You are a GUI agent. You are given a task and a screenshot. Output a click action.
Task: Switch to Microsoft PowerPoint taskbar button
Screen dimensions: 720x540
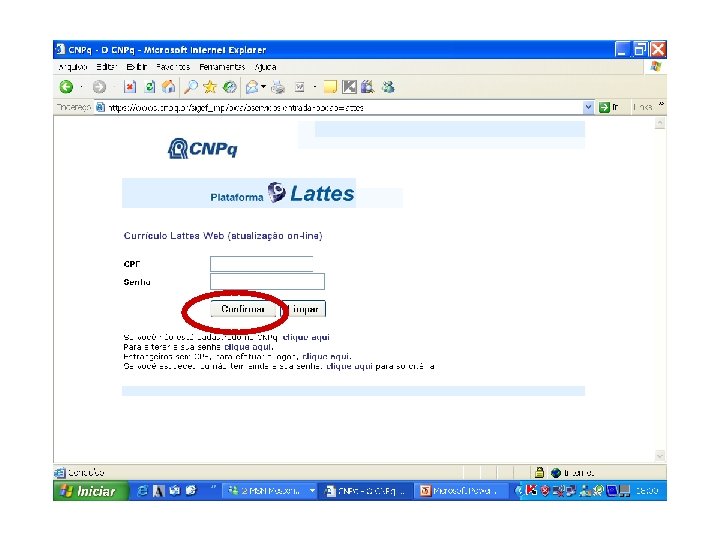461,491
